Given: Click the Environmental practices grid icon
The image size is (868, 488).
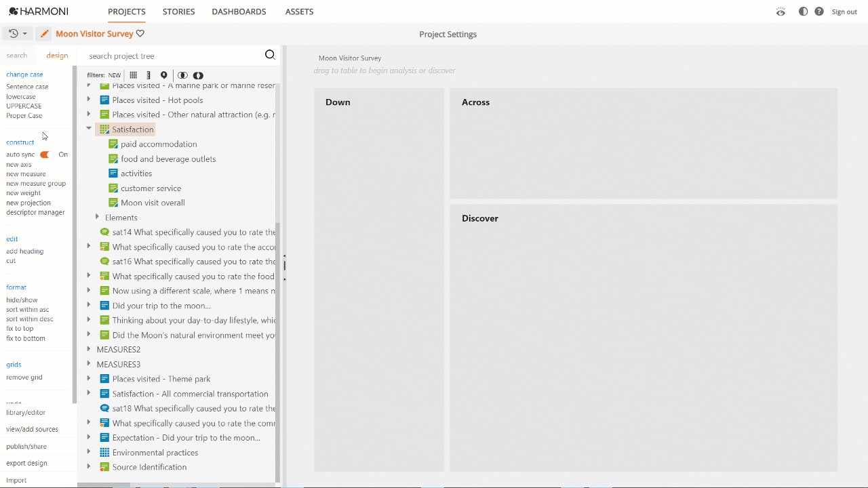Looking at the screenshot, I should pos(104,452).
